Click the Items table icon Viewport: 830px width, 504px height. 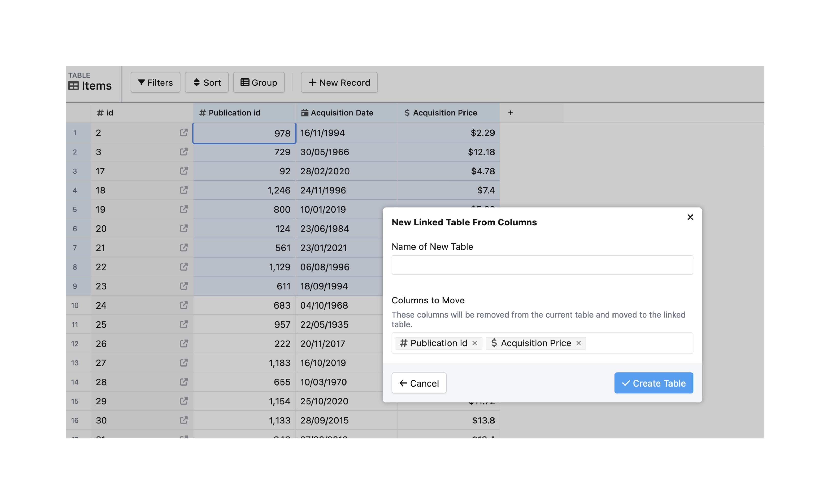pyautogui.click(x=73, y=86)
